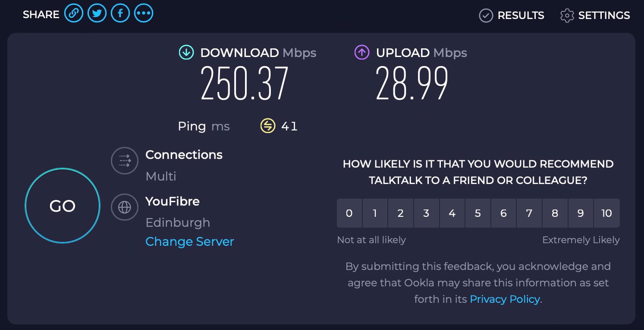Copy the share link icon
The height and width of the screenshot is (330, 644).
(x=74, y=13)
